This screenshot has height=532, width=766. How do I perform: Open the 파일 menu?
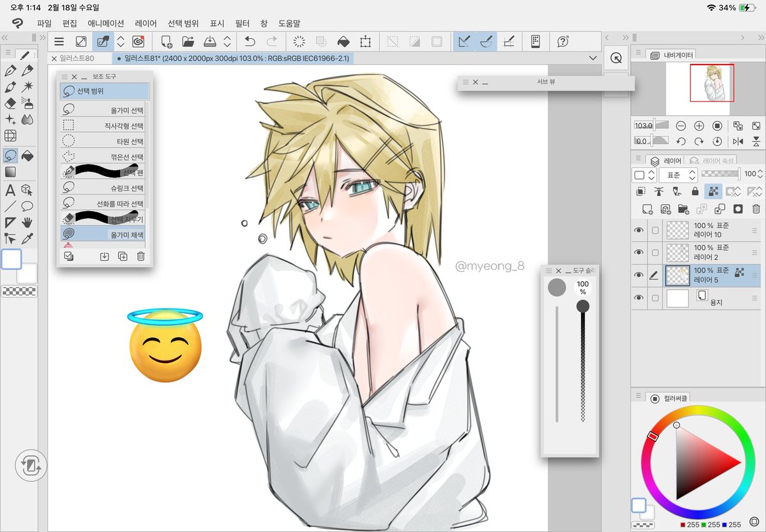tap(44, 23)
